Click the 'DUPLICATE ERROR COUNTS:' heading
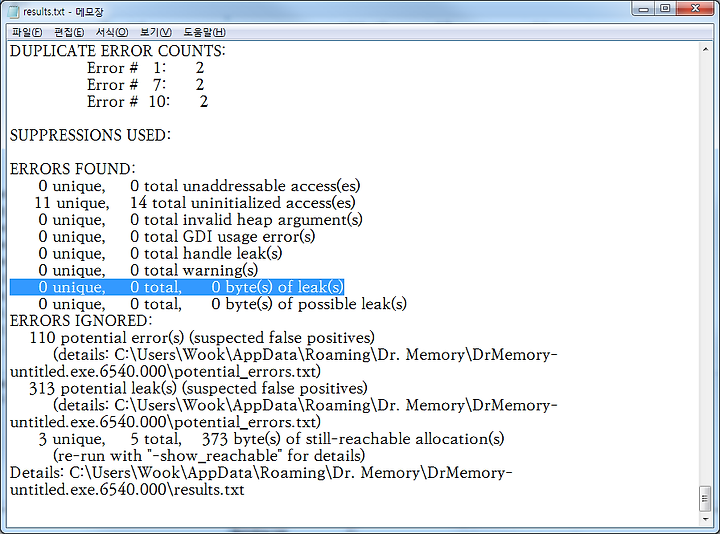This screenshot has width=720, height=534. [118, 51]
